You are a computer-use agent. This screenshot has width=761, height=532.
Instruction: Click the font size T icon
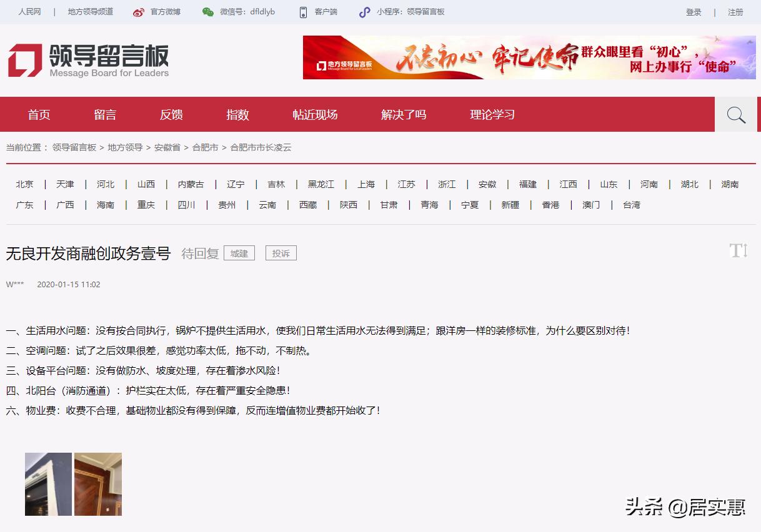click(x=738, y=250)
